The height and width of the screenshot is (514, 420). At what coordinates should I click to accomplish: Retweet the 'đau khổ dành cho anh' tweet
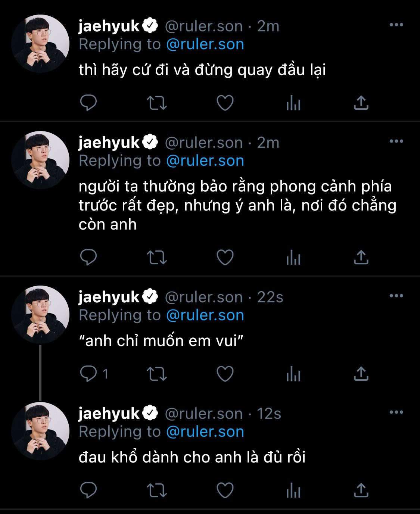pyautogui.click(x=156, y=490)
